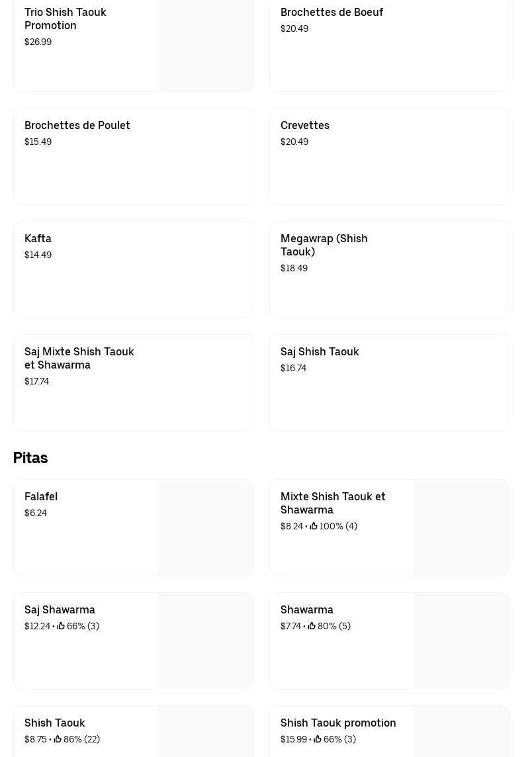This screenshot has height=757, width=532.
Task: Select the Falafel pita title
Action: tap(41, 496)
